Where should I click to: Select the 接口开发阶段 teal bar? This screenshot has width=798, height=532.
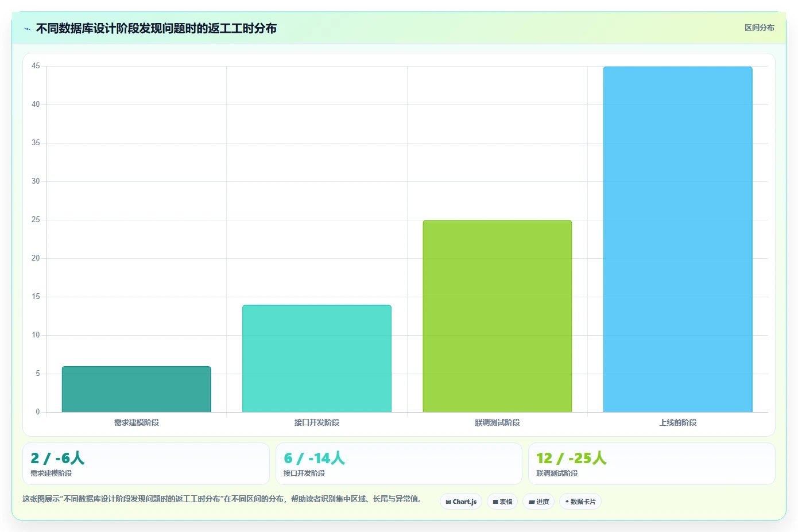click(317, 359)
